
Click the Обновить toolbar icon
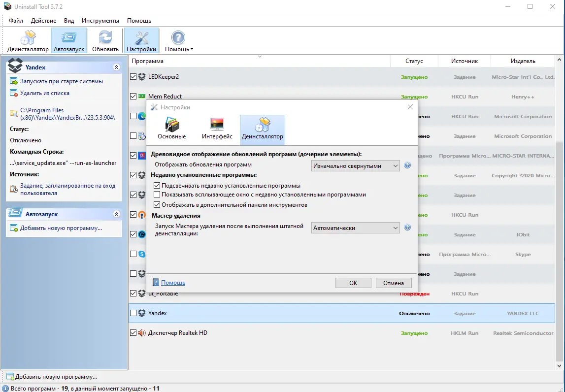coord(105,41)
